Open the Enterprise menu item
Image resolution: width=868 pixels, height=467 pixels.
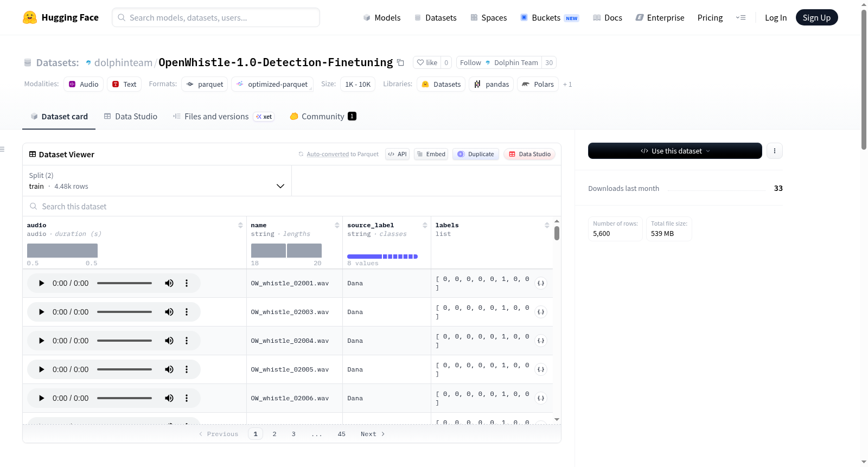click(660, 17)
